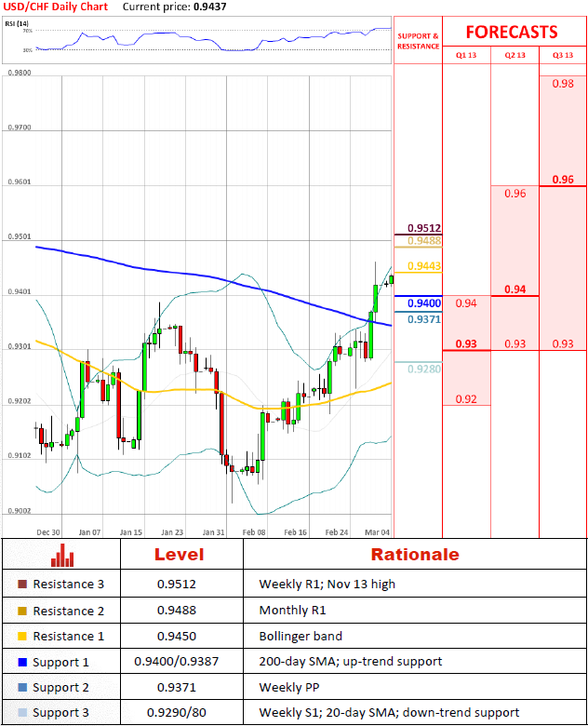Click the faded 0.9280 support level label
The width and height of the screenshot is (588, 726).
click(x=424, y=369)
